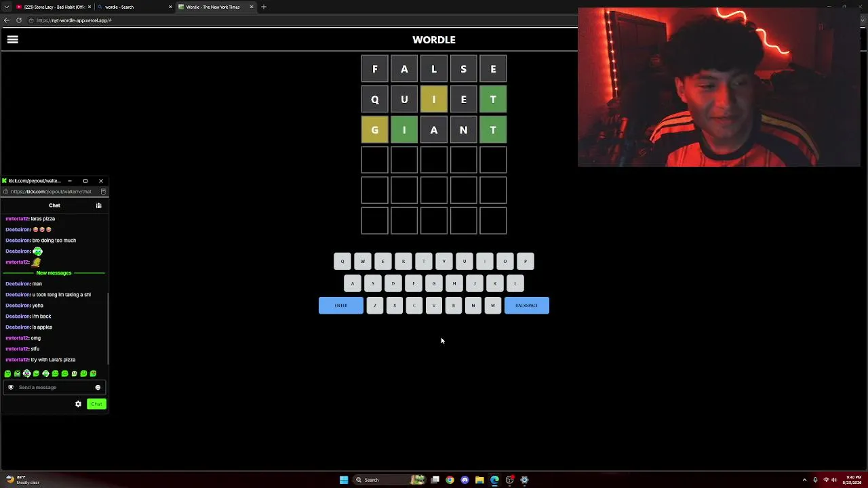Viewport: 868px width, 488px height.
Task: Open Kick chat settings gear
Action: 78,404
